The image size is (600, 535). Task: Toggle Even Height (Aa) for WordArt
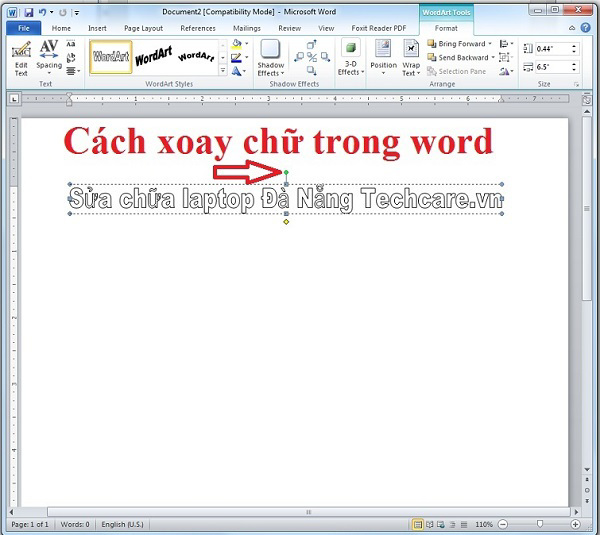(x=71, y=44)
